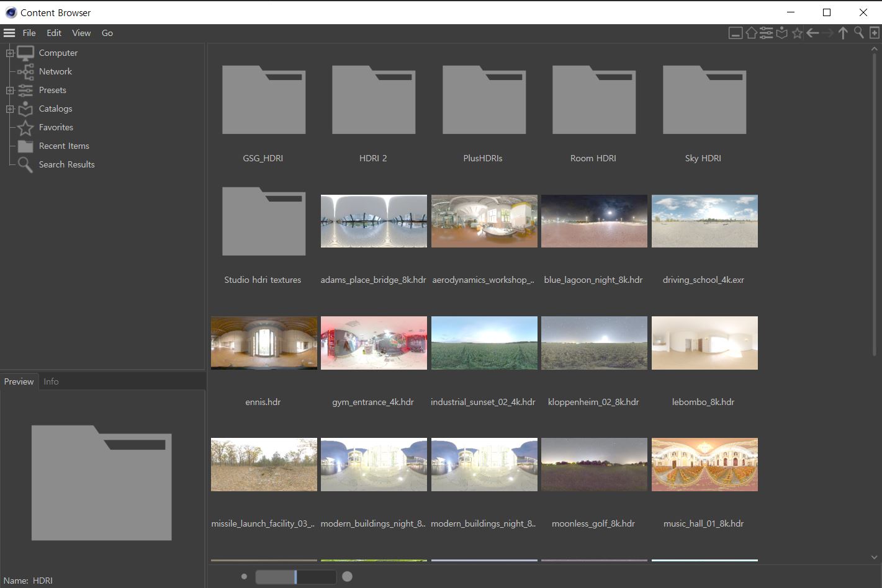Click the Presets sliders icon in toolbar
Viewport: 882px width, 588px height.
[767, 33]
